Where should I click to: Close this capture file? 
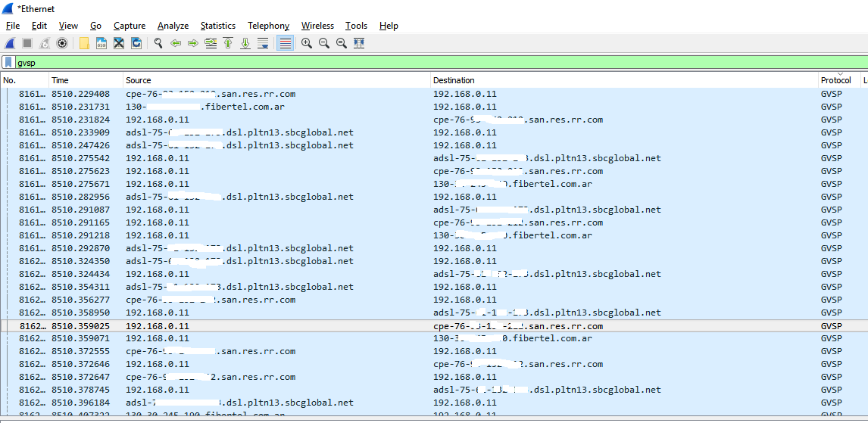(x=118, y=43)
